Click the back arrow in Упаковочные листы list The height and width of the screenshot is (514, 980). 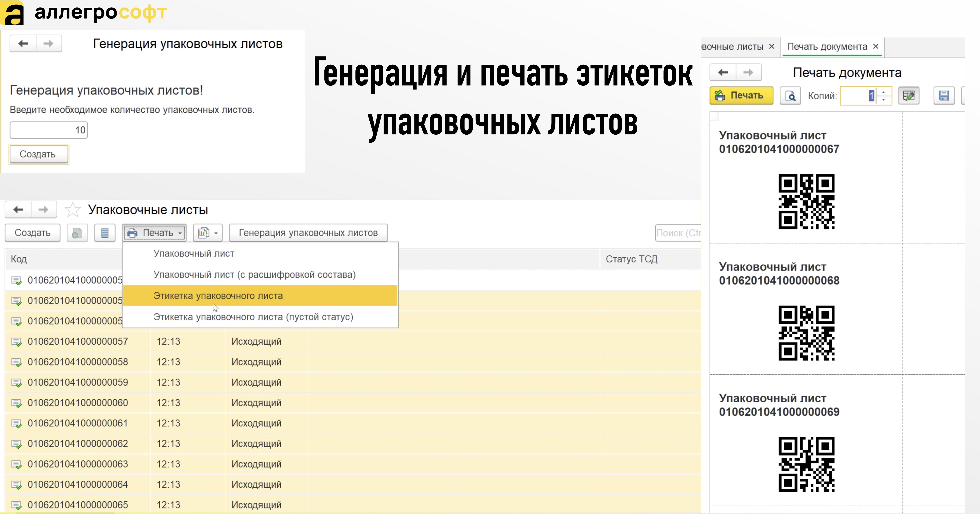point(18,209)
